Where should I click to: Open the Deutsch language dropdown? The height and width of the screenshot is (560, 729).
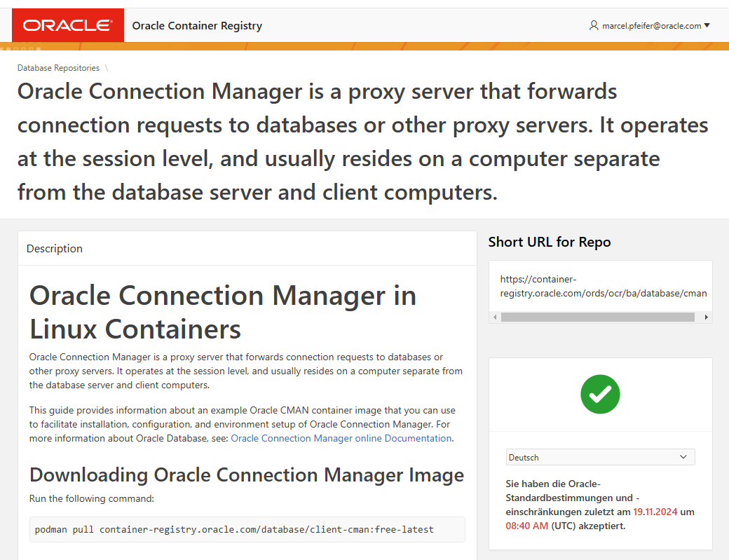pos(600,457)
